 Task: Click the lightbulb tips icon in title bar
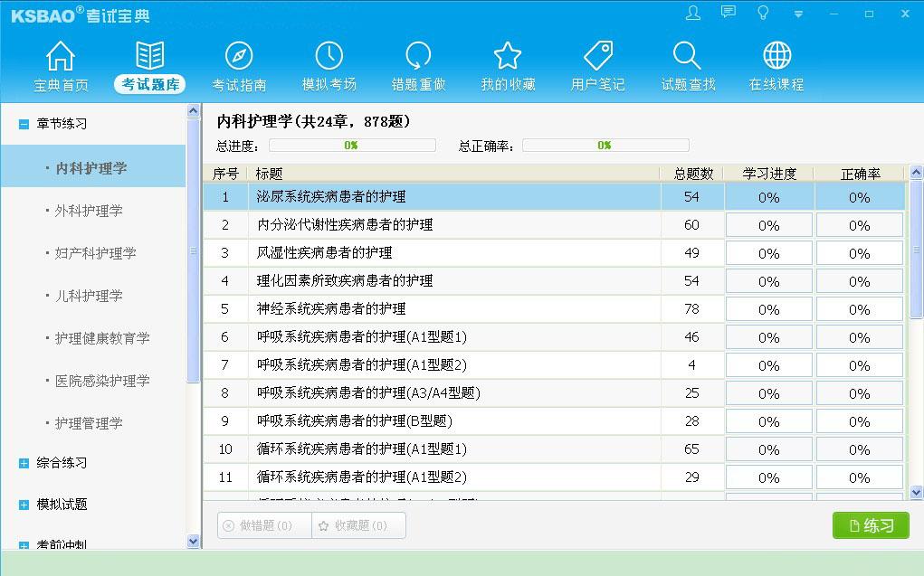pyautogui.click(x=763, y=13)
